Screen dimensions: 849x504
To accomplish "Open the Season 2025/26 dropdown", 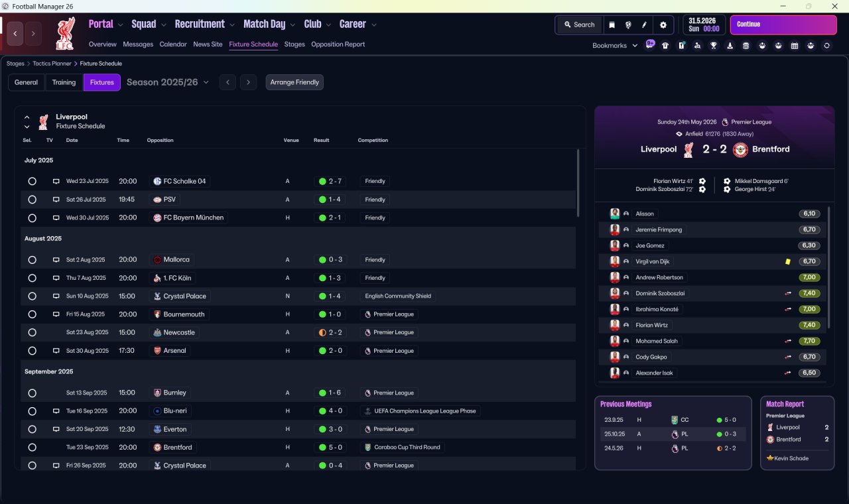I will click(168, 82).
